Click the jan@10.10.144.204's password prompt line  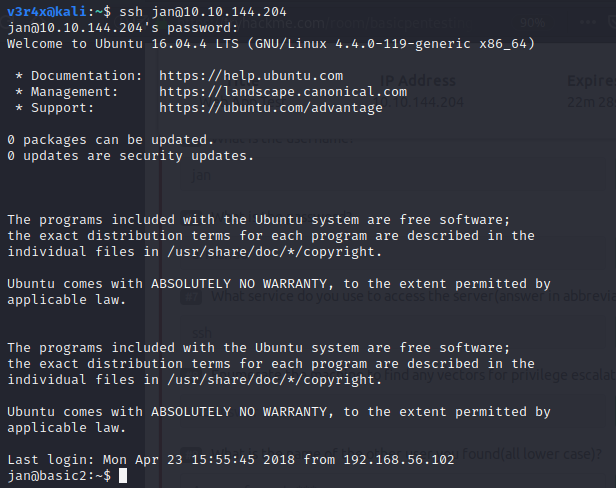123,28
